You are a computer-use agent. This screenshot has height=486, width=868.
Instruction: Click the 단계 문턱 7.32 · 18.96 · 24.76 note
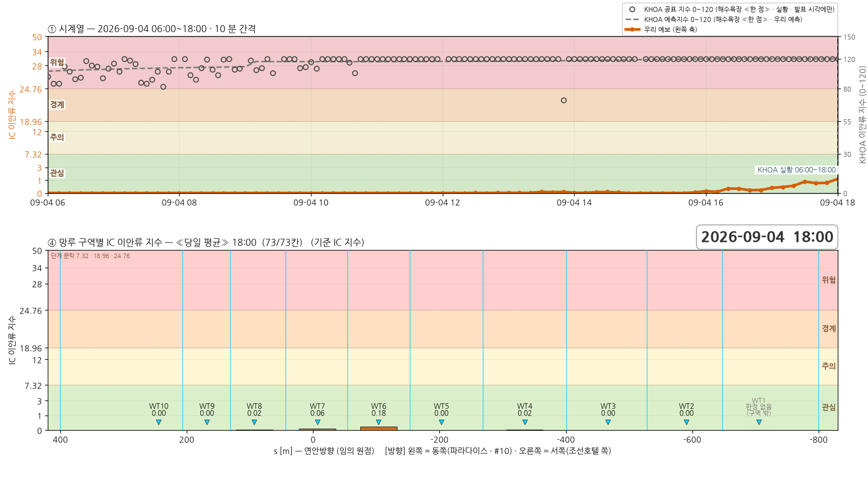pyautogui.click(x=91, y=256)
